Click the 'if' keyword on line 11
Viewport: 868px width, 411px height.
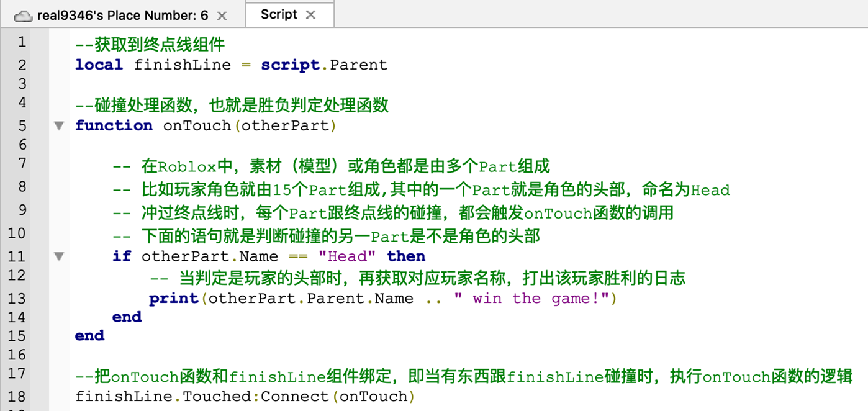122,256
